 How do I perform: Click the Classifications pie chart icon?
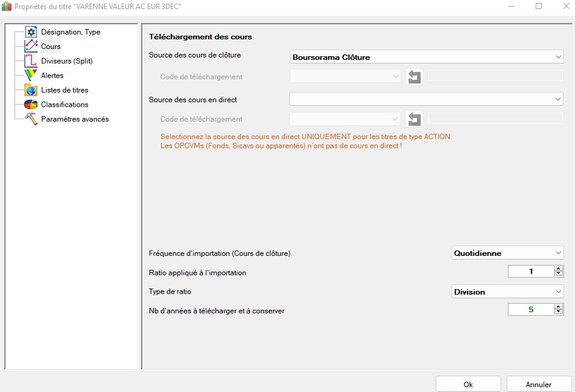31,105
